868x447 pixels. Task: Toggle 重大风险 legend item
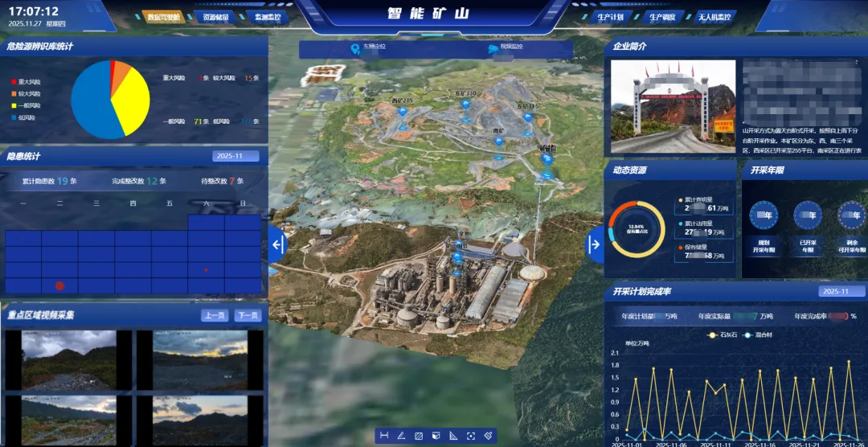pos(26,82)
